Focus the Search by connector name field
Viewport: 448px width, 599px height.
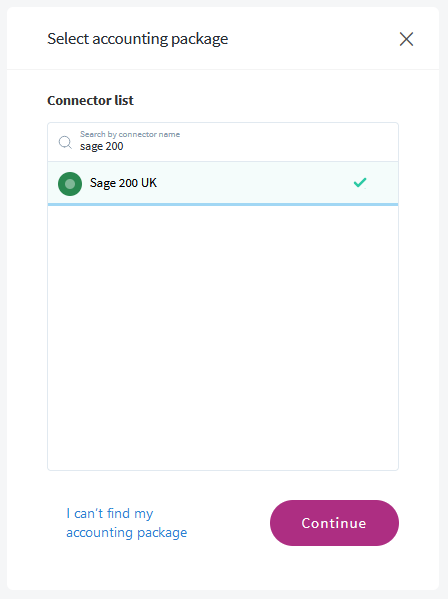tap(223, 142)
